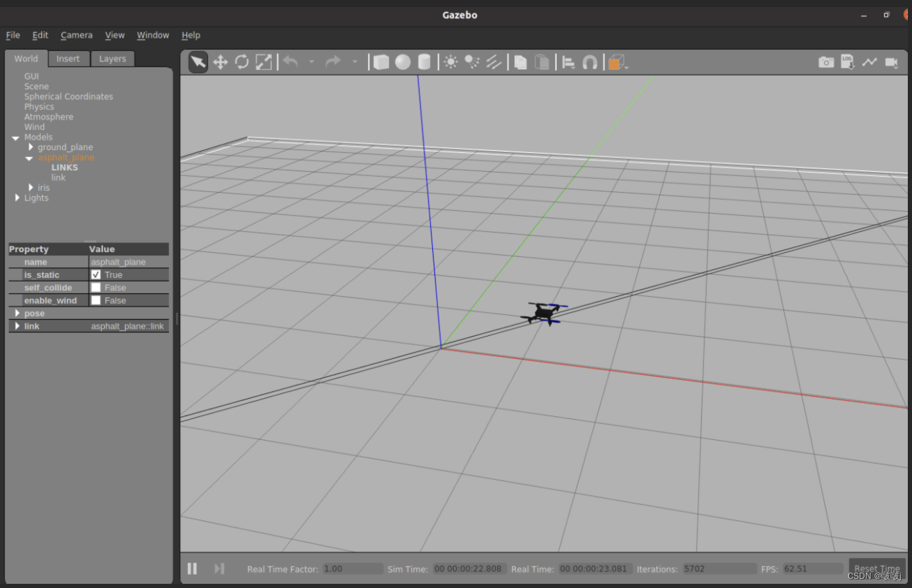Viewport: 912px width, 588px height.
Task: Insert a cylinder shape
Action: 424,62
